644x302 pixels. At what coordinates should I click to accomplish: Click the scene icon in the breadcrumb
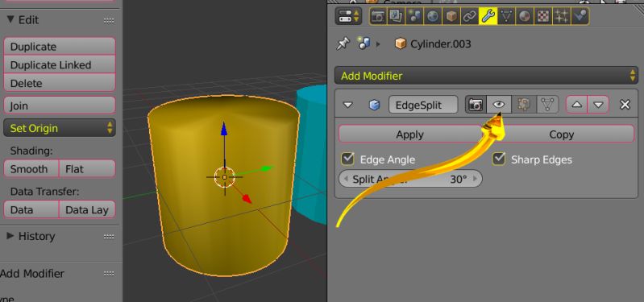[x=364, y=43]
